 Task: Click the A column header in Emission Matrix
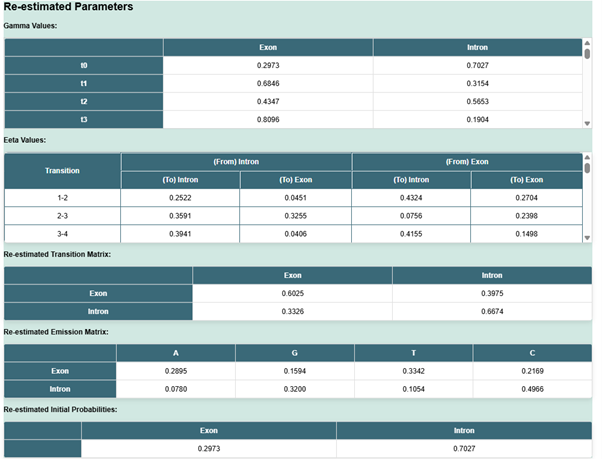click(176, 353)
